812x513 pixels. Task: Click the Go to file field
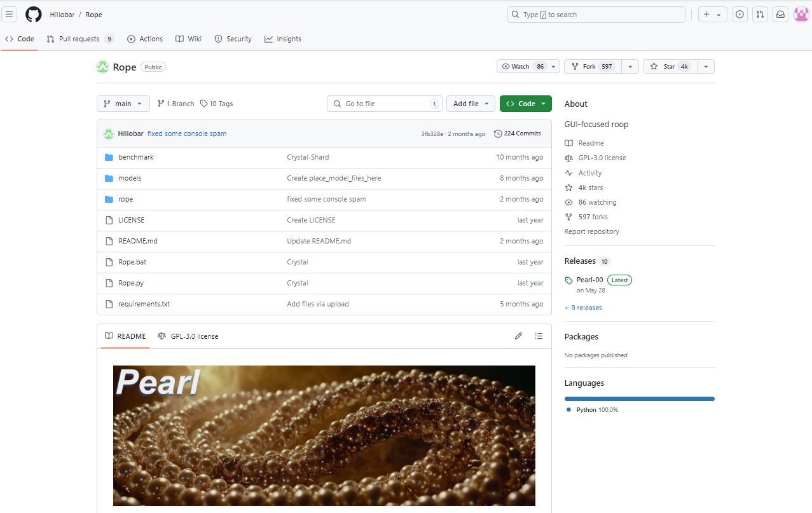pyautogui.click(x=385, y=104)
